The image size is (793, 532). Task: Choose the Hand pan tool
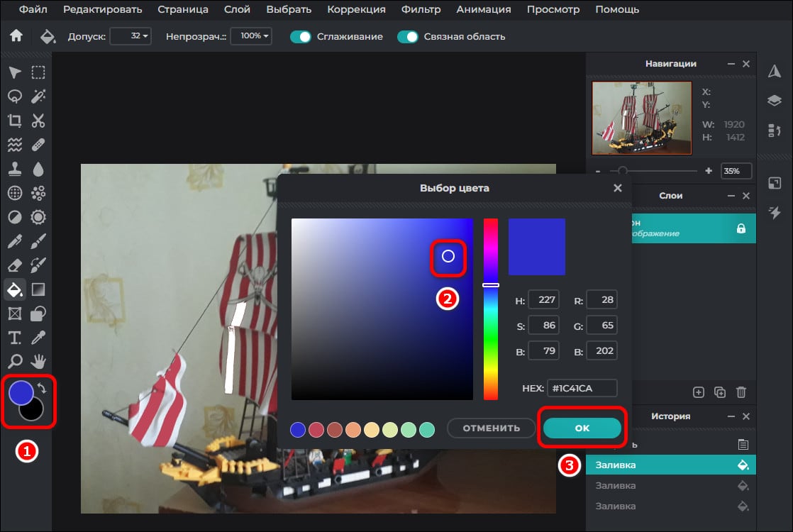[x=38, y=360]
